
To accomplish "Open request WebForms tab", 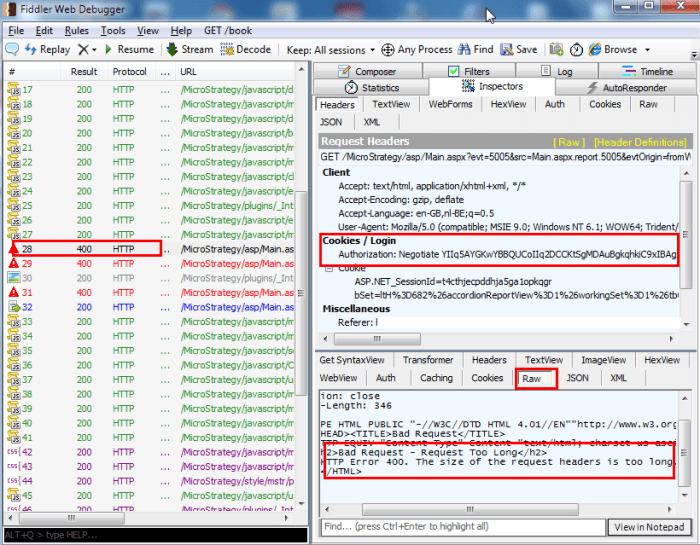I will click(x=450, y=104).
